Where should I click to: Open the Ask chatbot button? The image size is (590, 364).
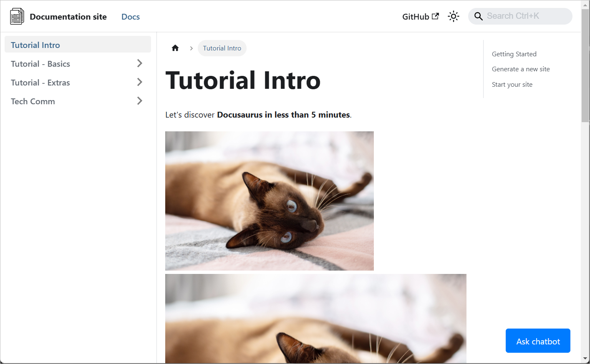(x=538, y=341)
